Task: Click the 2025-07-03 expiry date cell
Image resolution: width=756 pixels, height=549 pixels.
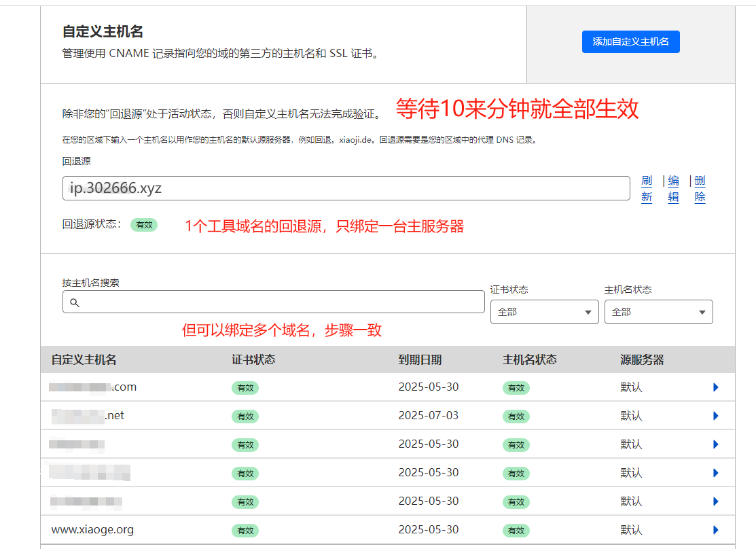Action: pyautogui.click(x=428, y=415)
